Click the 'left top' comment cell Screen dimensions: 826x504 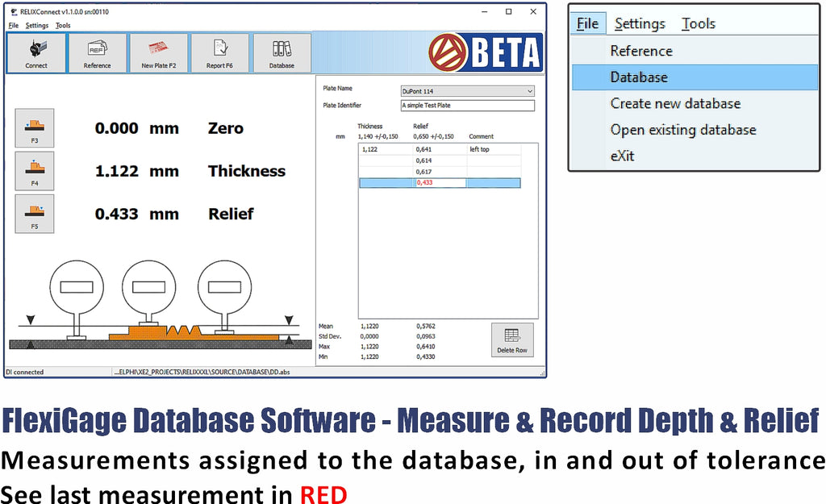pyautogui.click(x=493, y=149)
